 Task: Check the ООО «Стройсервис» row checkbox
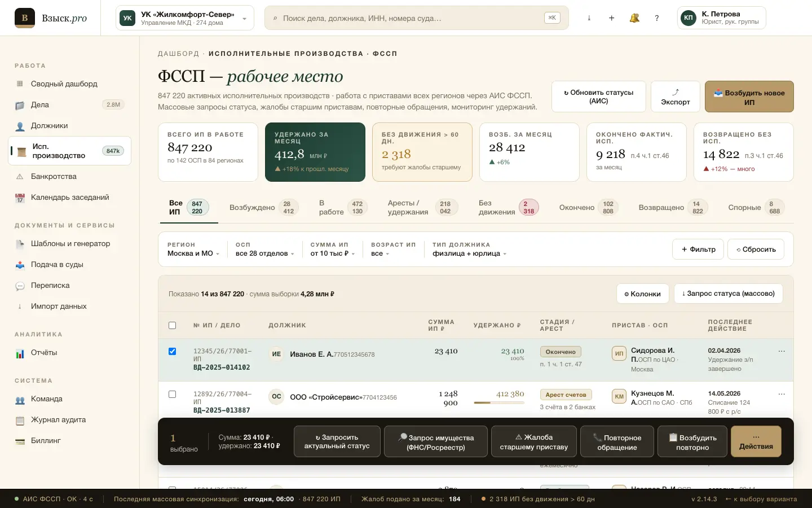173,394
